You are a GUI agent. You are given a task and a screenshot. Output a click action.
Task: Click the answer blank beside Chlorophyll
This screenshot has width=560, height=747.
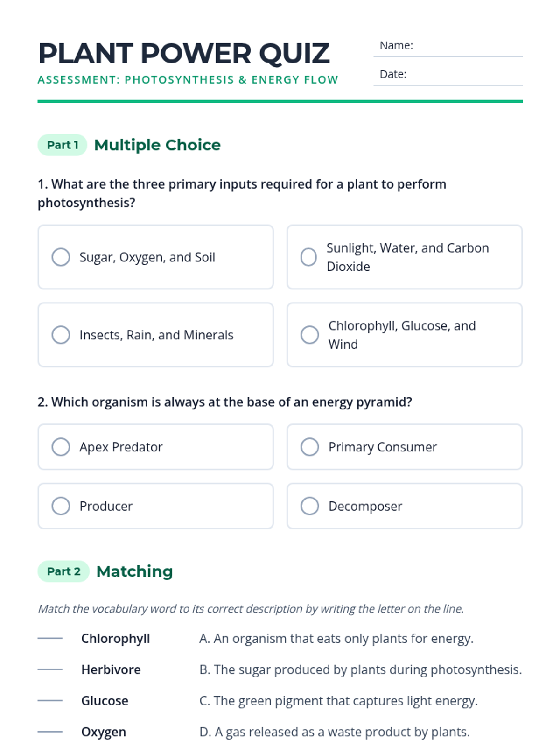(x=50, y=638)
